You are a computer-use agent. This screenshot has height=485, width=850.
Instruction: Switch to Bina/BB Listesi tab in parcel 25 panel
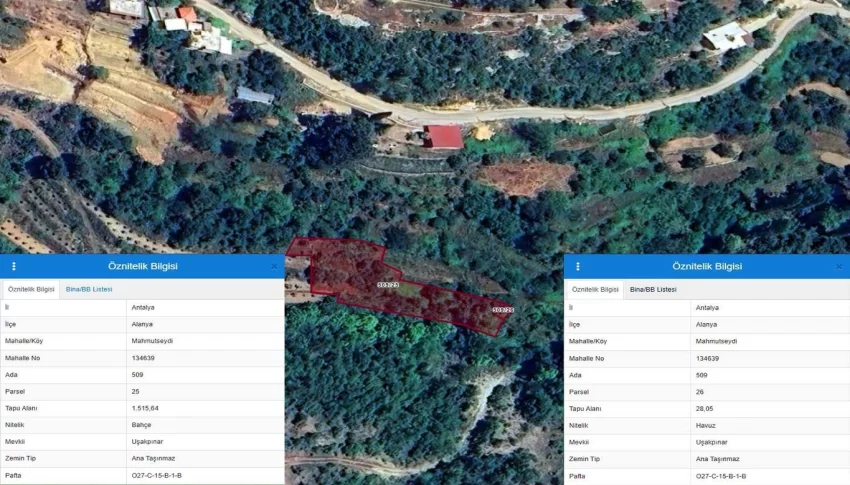pyautogui.click(x=89, y=289)
